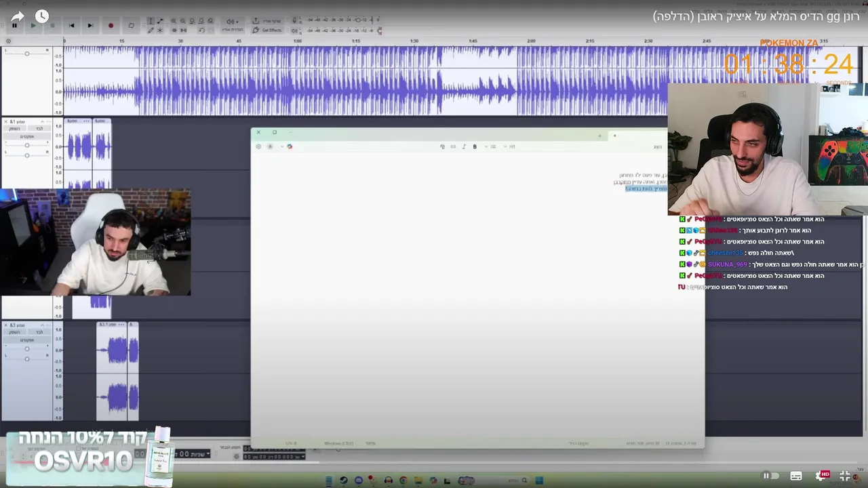Skip to end of the project
This screenshot has height=488, width=868.
click(90, 25)
